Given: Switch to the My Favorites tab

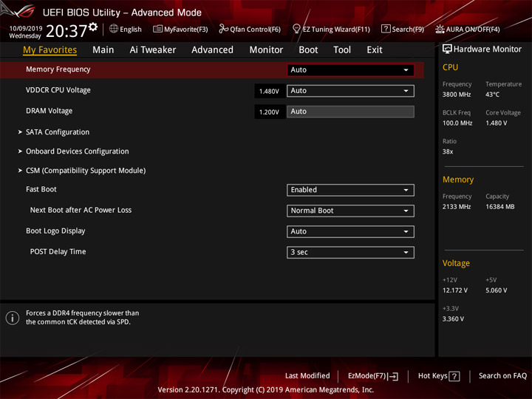Looking at the screenshot, I should (50, 50).
